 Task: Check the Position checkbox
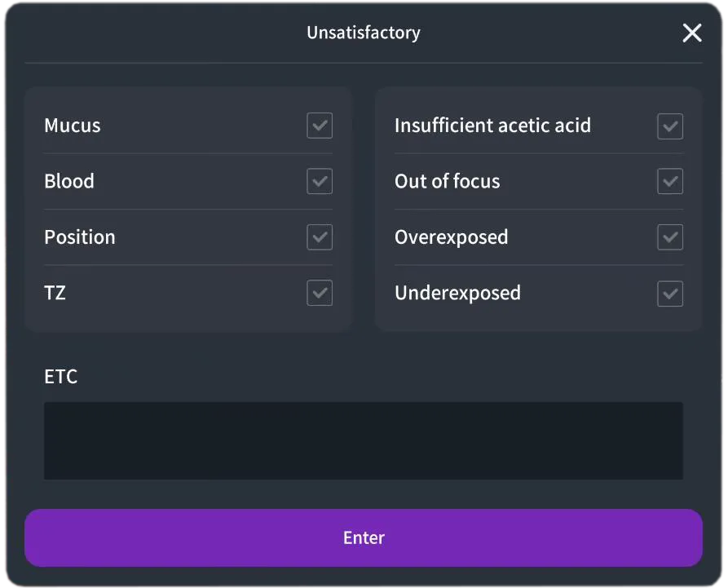[318, 237]
